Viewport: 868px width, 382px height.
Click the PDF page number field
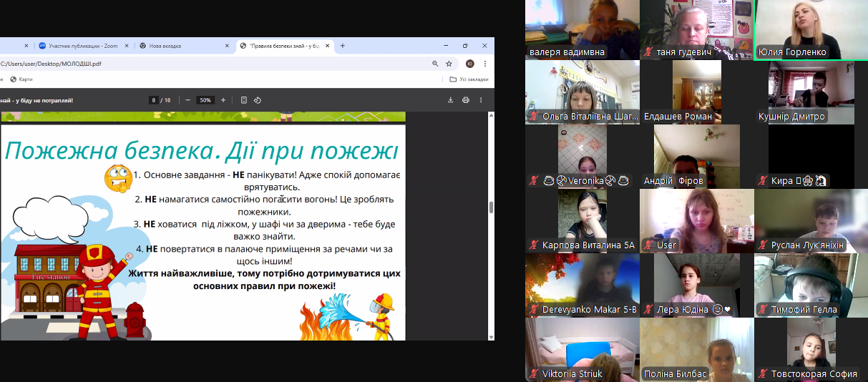click(153, 100)
